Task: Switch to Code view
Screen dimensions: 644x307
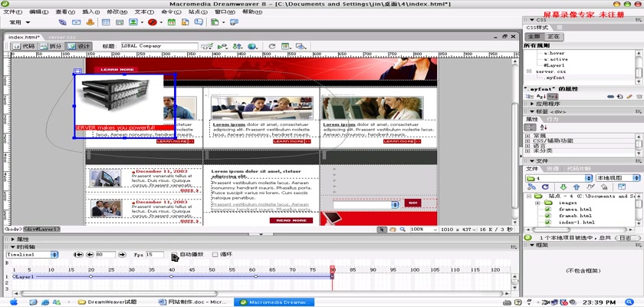Action: pyautogui.click(x=24, y=47)
